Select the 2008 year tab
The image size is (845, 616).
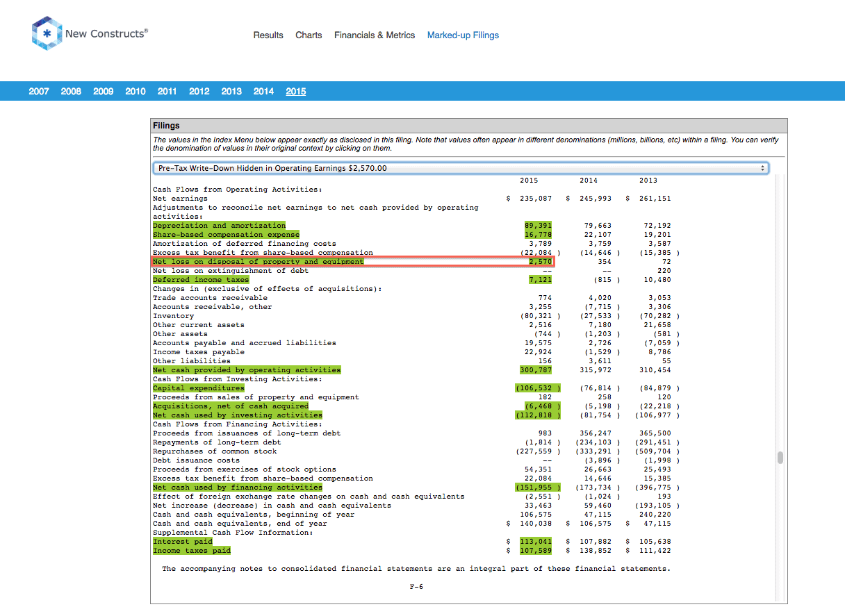[x=71, y=92]
